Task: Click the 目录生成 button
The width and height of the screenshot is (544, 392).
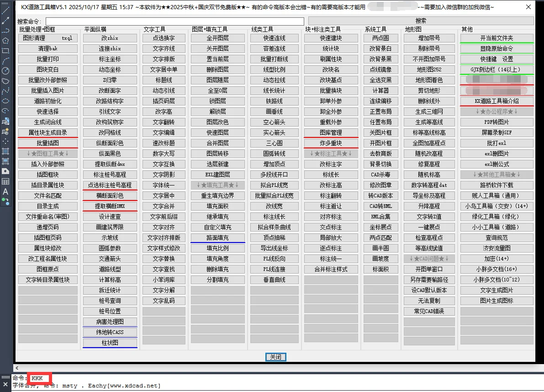Action: (48, 207)
